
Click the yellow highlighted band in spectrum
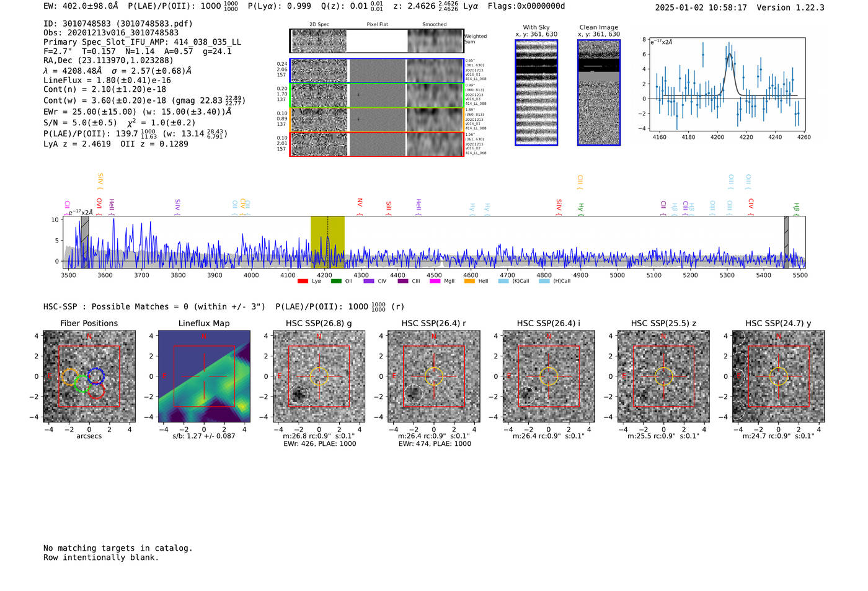pos(327,242)
